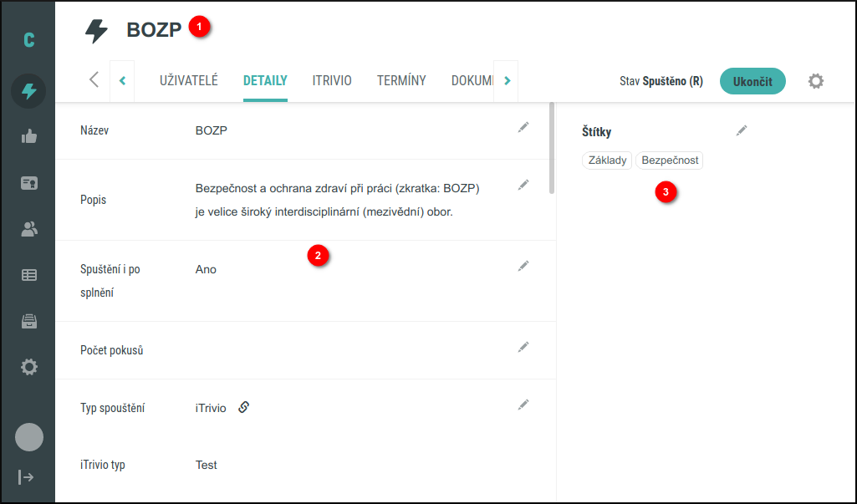Edit the Název field with pencil icon

(x=523, y=127)
